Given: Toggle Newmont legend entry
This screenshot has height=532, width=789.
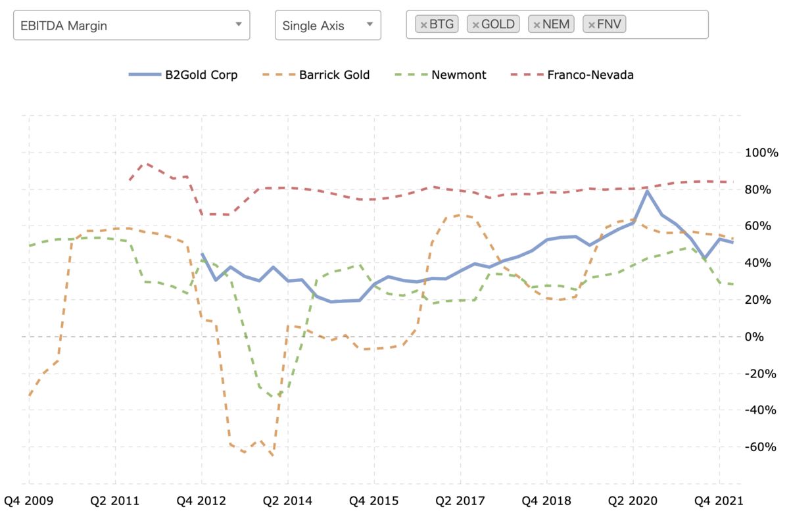Looking at the screenshot, I should pyautogui.click(x=442, y=75).
